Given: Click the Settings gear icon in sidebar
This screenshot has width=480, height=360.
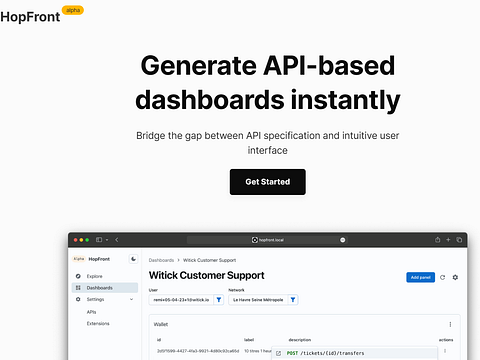Looking at the screenshot, I should 78,299.
